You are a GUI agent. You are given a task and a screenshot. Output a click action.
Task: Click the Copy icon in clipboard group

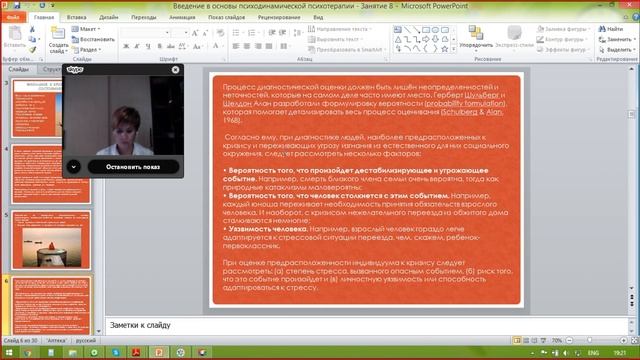32,39
